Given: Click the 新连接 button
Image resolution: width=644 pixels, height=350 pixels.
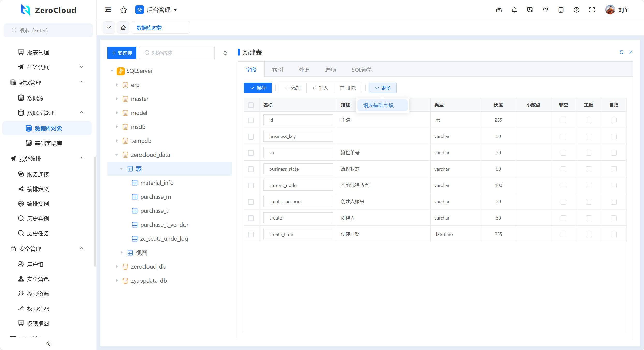Looking at the screenshot, I should (x=122, y=53).
